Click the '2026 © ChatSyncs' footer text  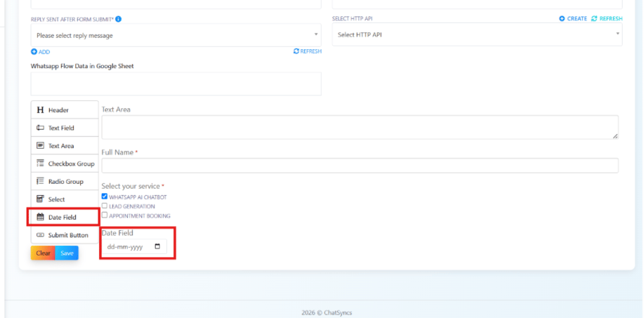pyautogui.click(x=327, y=312)
